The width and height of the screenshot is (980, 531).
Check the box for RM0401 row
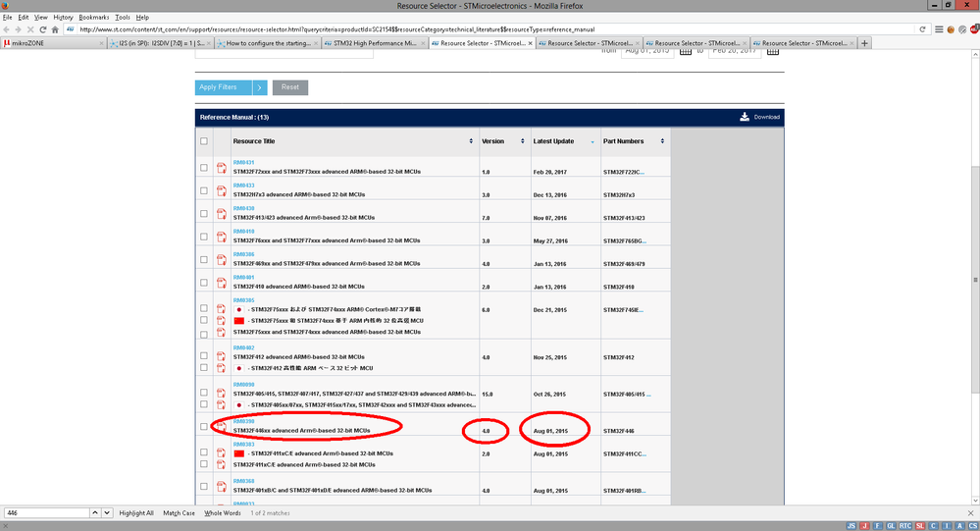(204, 283)
